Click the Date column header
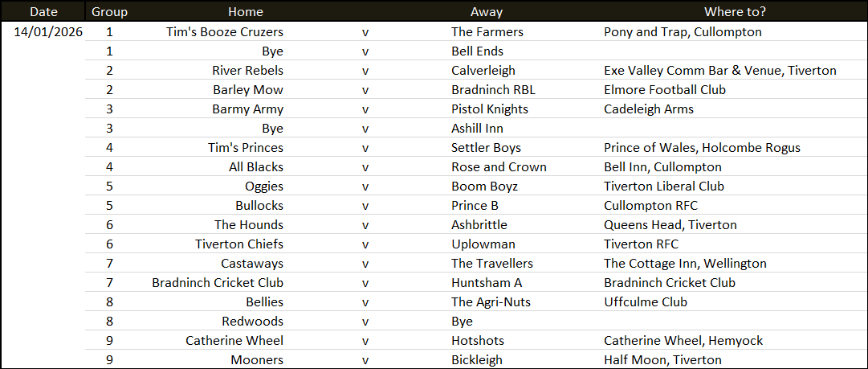The height and width of the screenshot is (369, 868). (x=43, y=11)
